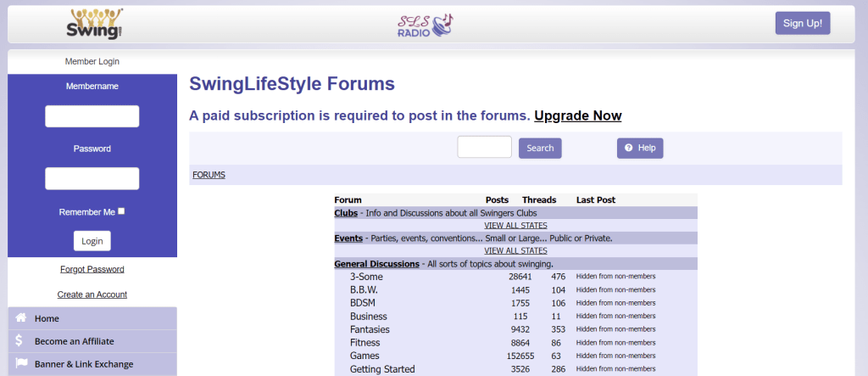The height and width of the screenshot is (376, 868).
Task: Click the SwingLifeStyle Forums heading
Action: [x=292, y=84]
